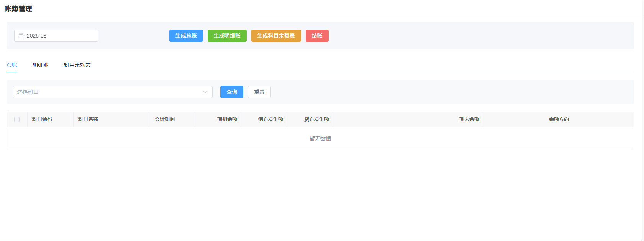Viewport: 644px width, 241px height.
Task: Click the 查询 search button
Action: click(231, 92)
